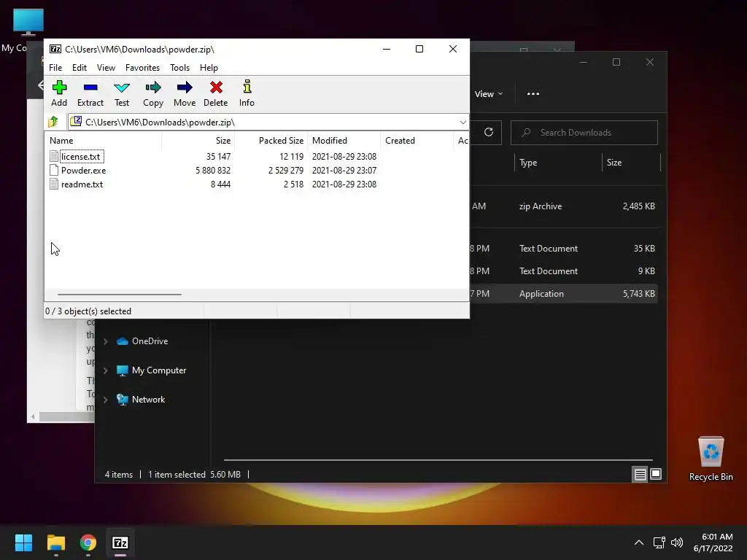Sort Explorer list by Size column
The height and width of the screenshot is (560, 747).
click(x=631, y=163)
